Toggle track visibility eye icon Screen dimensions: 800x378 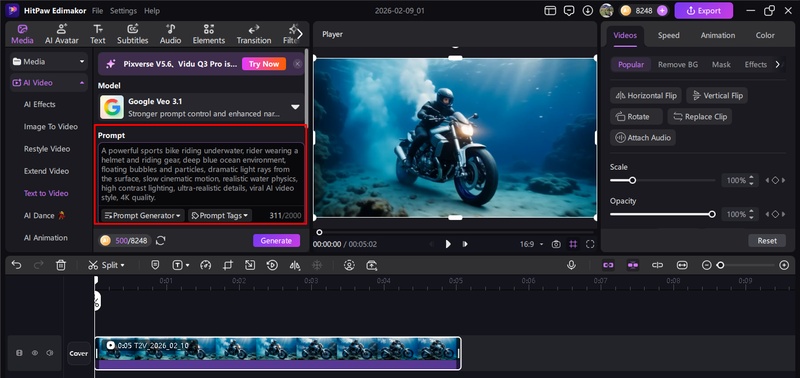(x=35, y=353)
